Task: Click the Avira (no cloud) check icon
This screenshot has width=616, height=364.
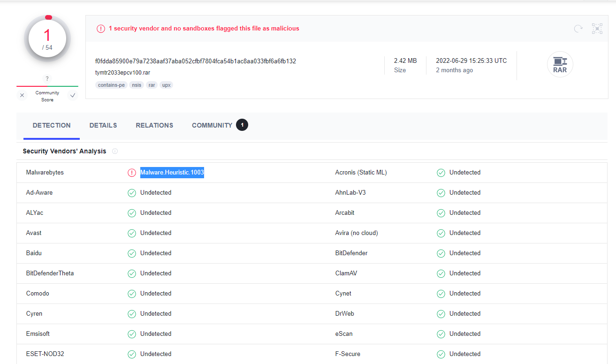Action: coord(441,233)
